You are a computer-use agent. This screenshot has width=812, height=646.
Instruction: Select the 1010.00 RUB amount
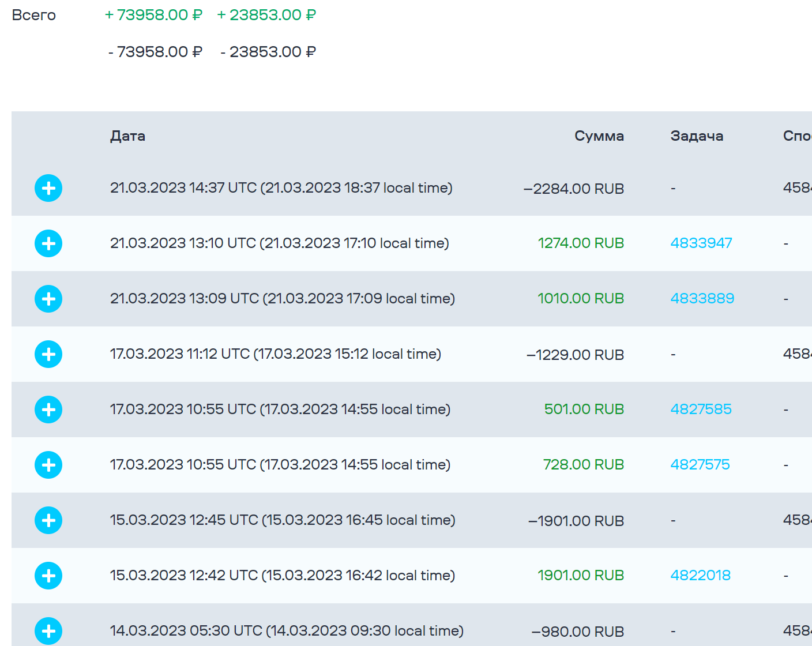[x=581, y=298]
